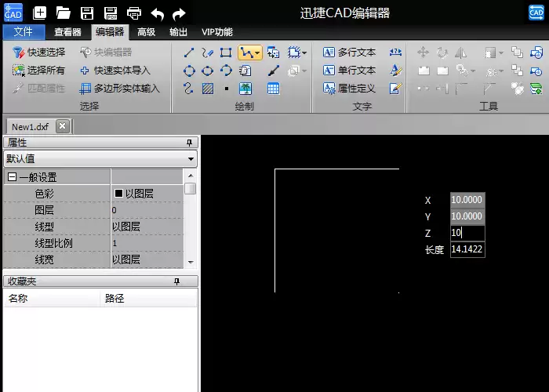Select the Rectangle drawing tool

click(226, 53)
